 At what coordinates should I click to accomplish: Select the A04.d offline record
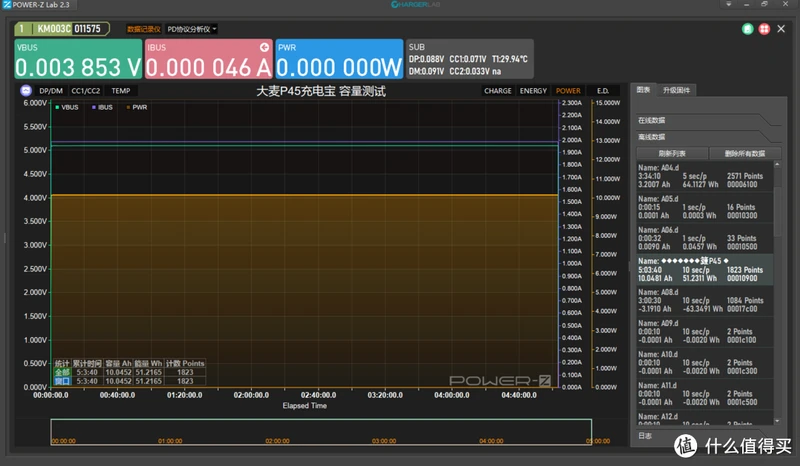click(x=705, y=176)
